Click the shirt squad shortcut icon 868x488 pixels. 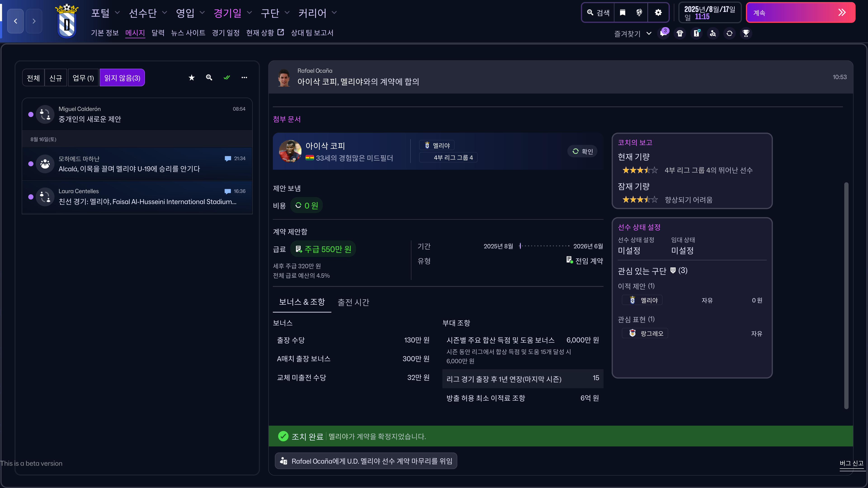click(680, 33)
